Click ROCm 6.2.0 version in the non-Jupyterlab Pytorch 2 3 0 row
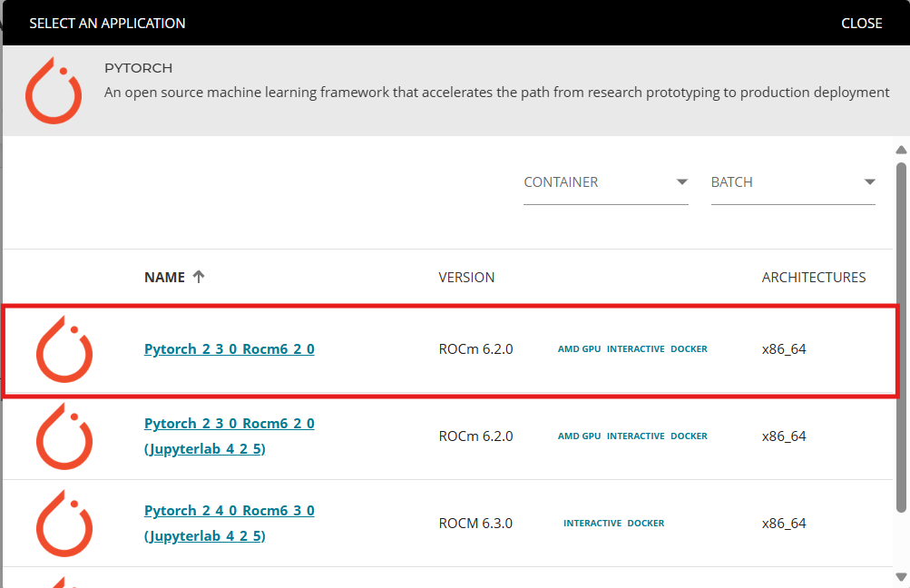 475,348
